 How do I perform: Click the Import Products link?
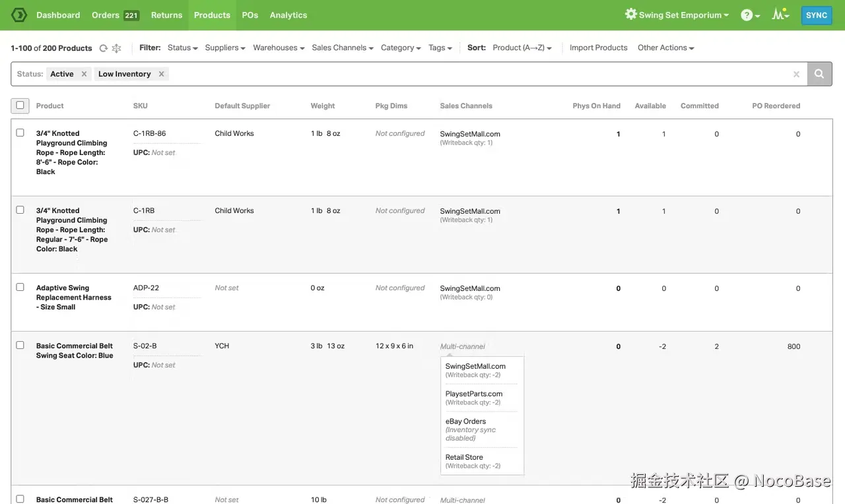[x=598, y=47]
